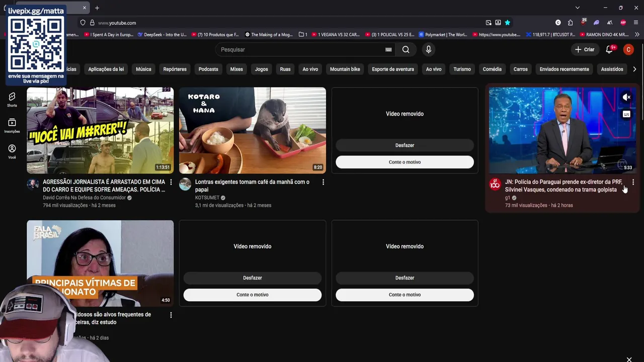Image resolution: width=644 pixels, height=362 pixels.
Task: Show more bookmarks overflow chevron
Action: click(637, 35)
